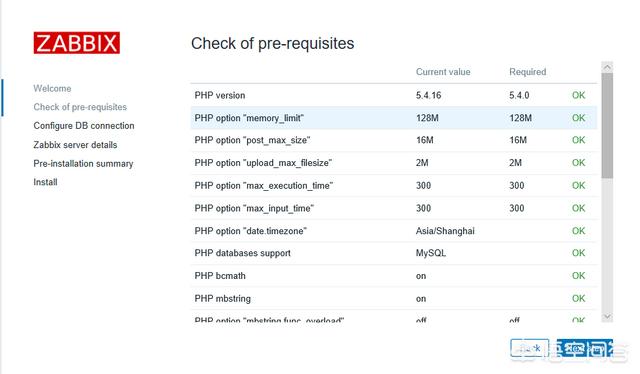This screenshot has height=374, width=640.
Task: Select the highlighted memory_limit row
Action: pos(393,118)
